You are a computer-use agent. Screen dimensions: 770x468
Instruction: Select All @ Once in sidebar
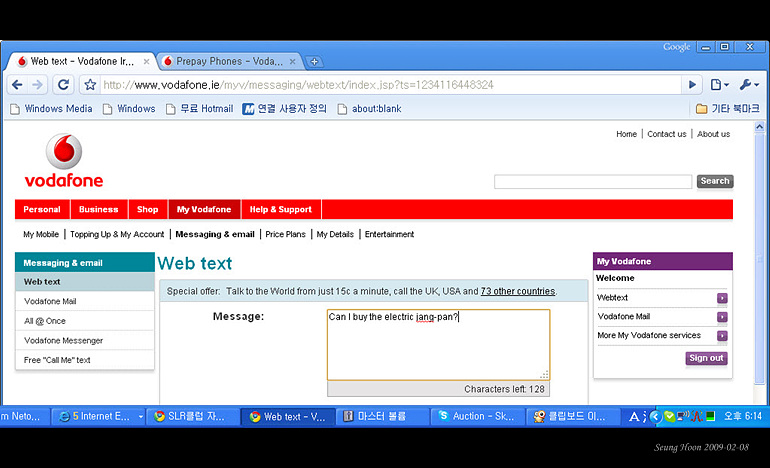[85, 321]
